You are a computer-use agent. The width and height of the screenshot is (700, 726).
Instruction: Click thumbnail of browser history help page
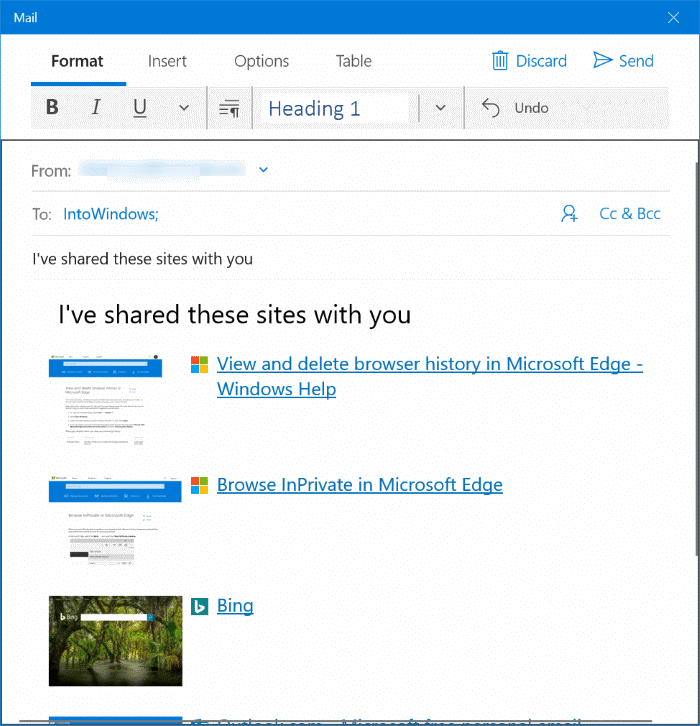(106, 401)
